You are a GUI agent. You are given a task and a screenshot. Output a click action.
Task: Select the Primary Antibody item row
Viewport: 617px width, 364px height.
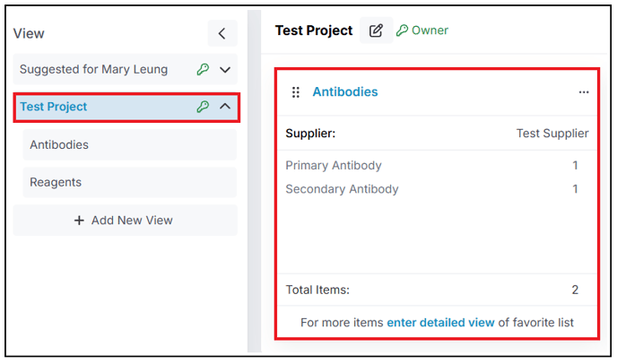[x=437, y=165]
